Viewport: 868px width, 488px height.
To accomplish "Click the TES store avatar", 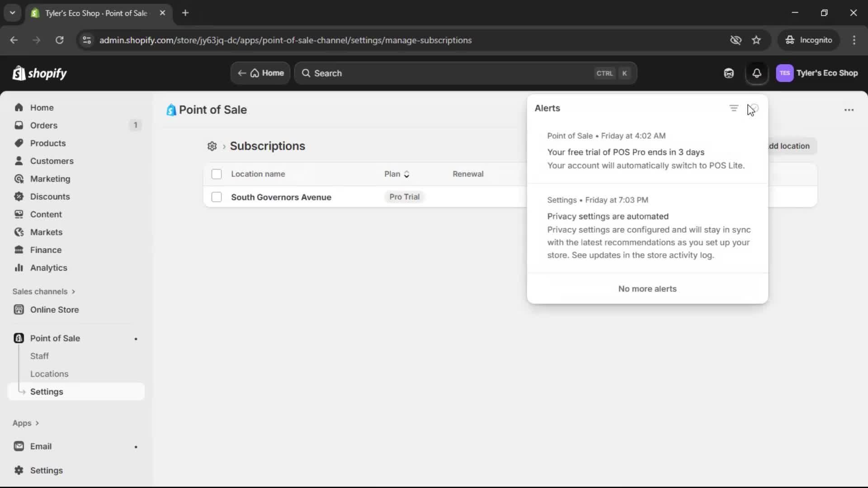I will click(785, 73).
